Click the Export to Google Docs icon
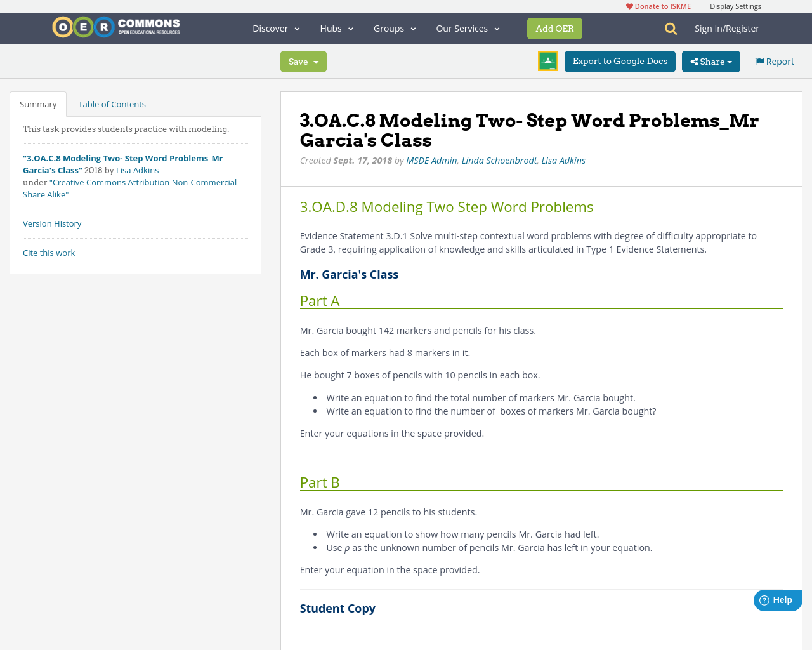Viewport: 812px width, 650px height. (620, 61)
